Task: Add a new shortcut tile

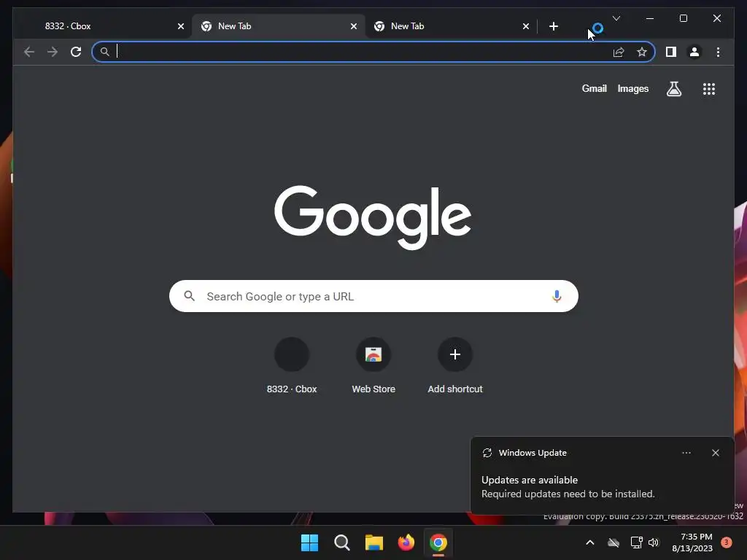Action: point(455,366)
